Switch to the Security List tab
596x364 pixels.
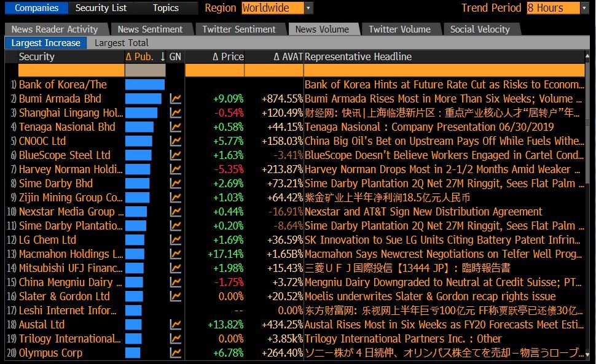[x=101, y=8]
